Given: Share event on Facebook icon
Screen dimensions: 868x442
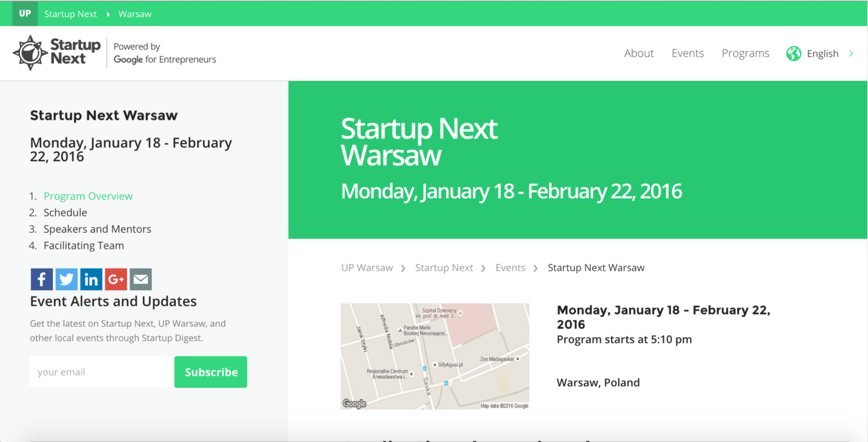Looking at the screenshot, I should [x=42, y=279].
